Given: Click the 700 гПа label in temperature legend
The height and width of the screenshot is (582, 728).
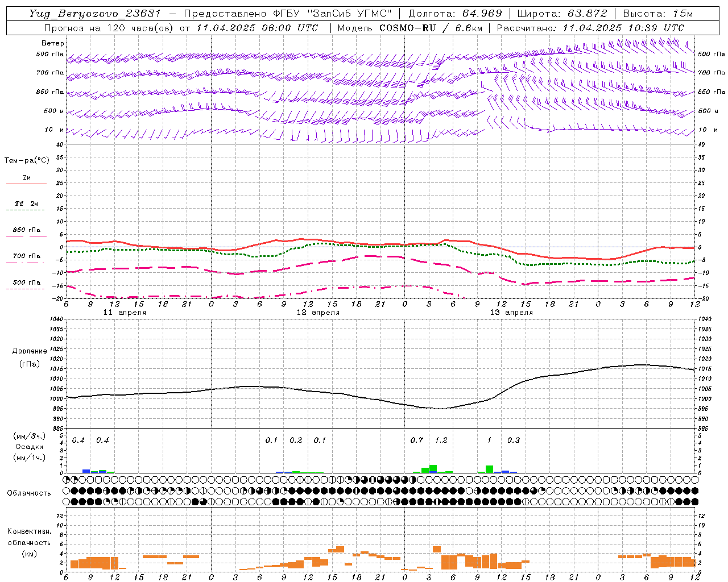Looking at the screenshot, I should click(x=27, y=256).
